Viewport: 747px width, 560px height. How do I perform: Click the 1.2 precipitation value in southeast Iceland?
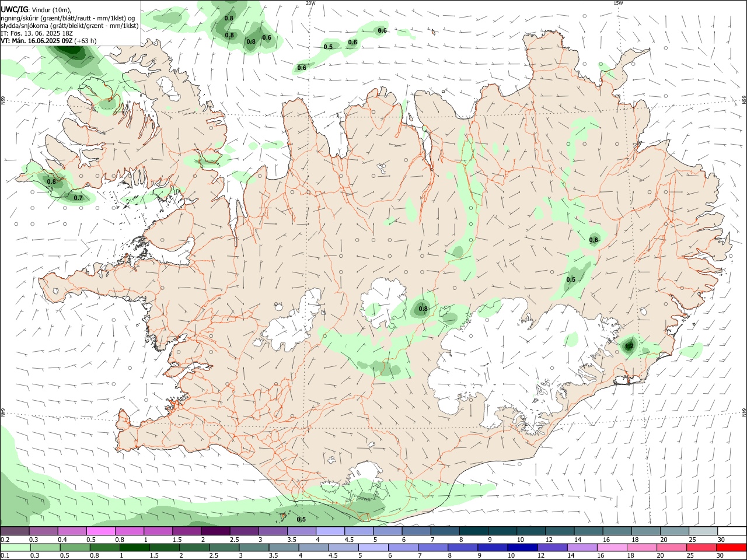(x=629, y=346)
